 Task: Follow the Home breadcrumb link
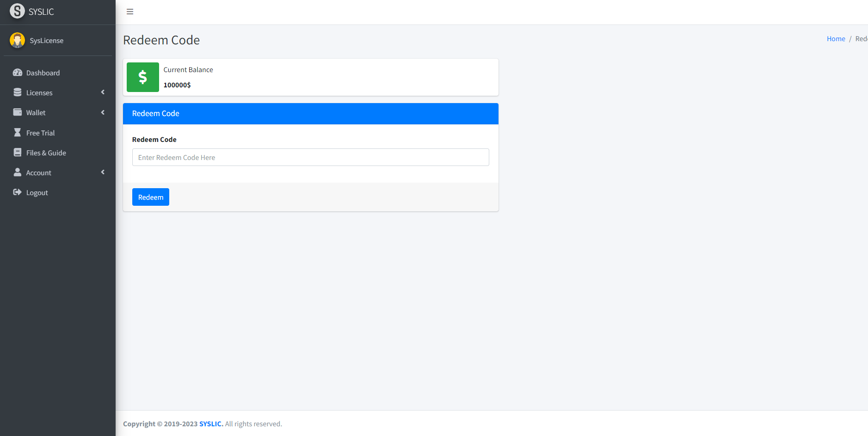pos(836,39)
